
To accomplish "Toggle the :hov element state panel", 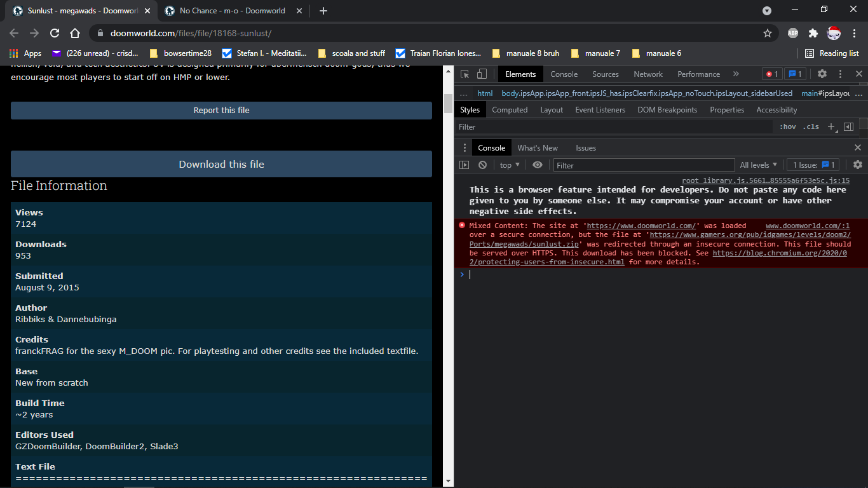I will click(x=788, y=126).
